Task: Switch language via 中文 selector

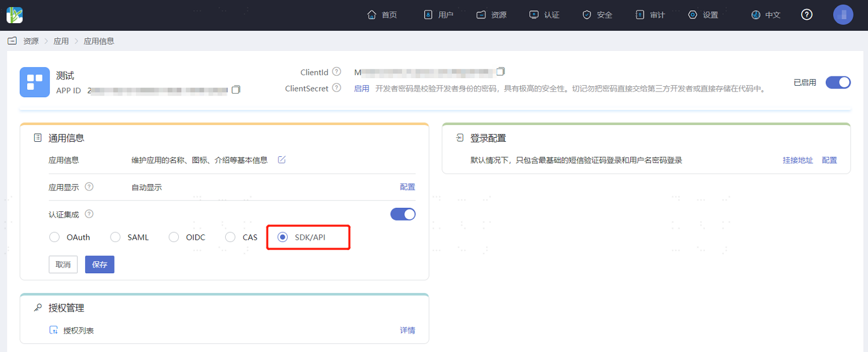Action: (x=766, y=15)
